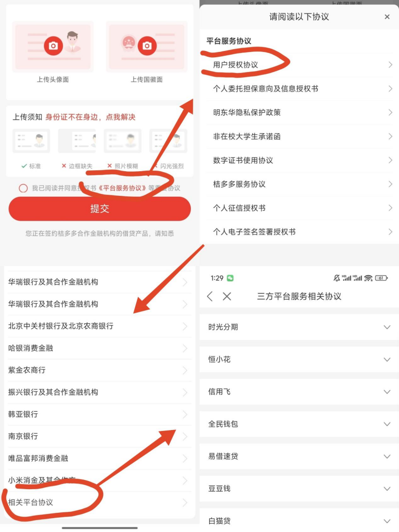This screenshot has height=532, width=399.
Task: Tap the battery indicator in status bar
Action: [x=381, y=278]
